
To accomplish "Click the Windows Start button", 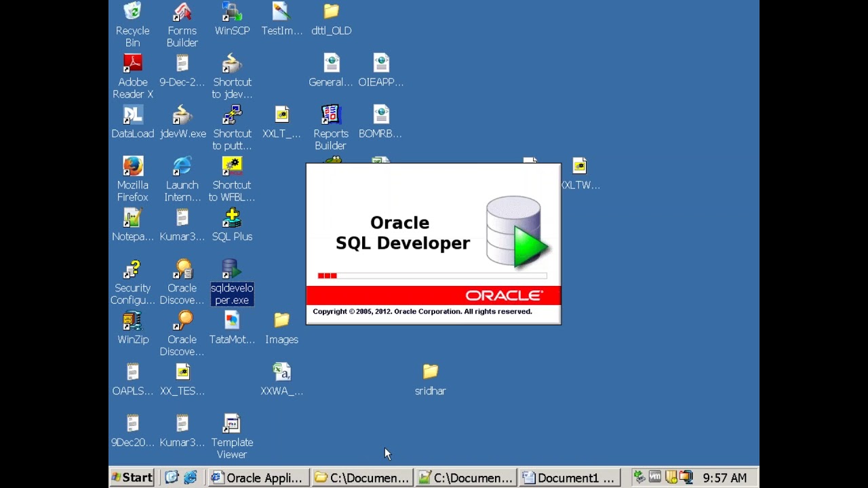I will (132, 478).
